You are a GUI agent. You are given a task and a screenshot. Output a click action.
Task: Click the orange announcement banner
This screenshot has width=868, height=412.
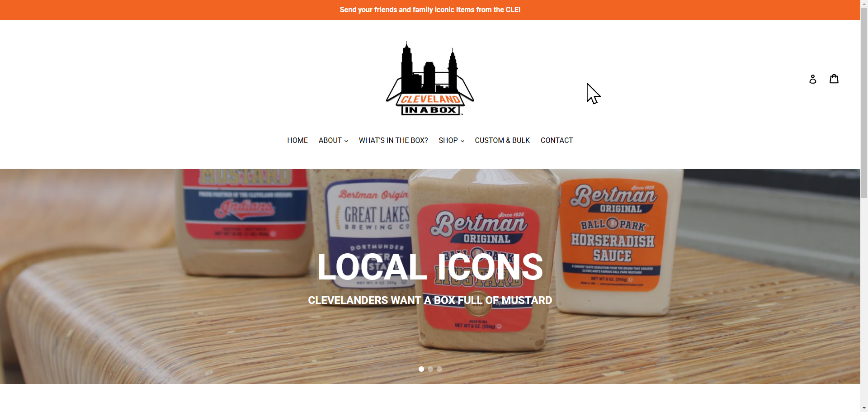coord(430,10)
